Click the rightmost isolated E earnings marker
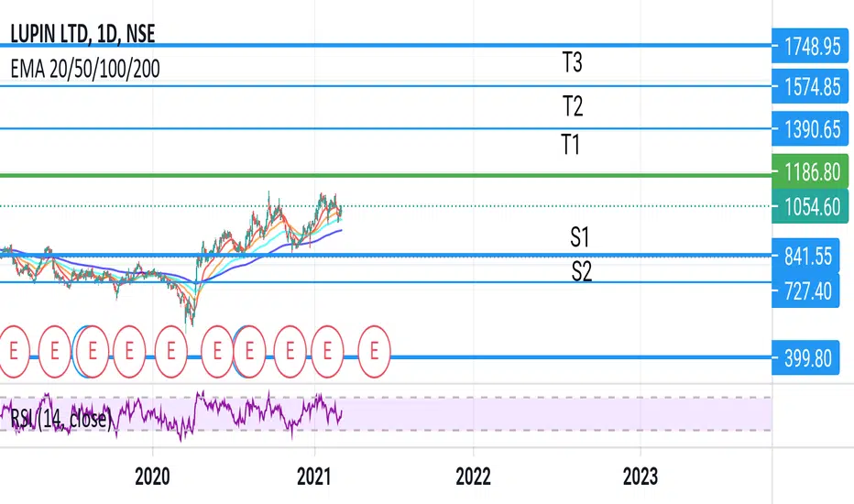 point(374,352)
